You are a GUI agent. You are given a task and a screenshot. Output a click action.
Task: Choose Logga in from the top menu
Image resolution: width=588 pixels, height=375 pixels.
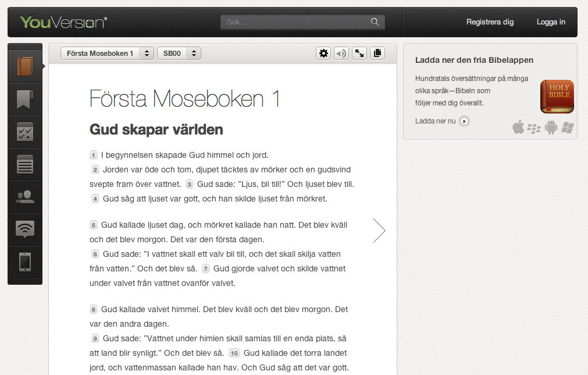(x=550, y=22)
